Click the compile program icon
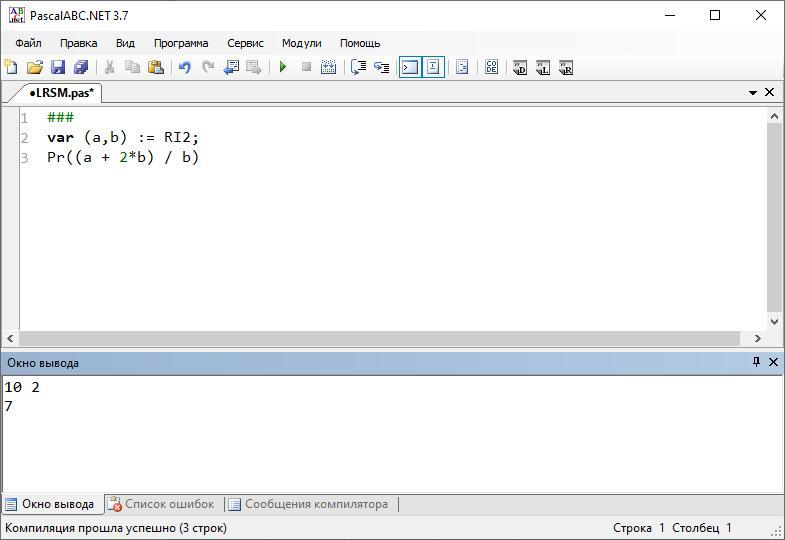The image size is (785, 540). (x=328, y=67)
